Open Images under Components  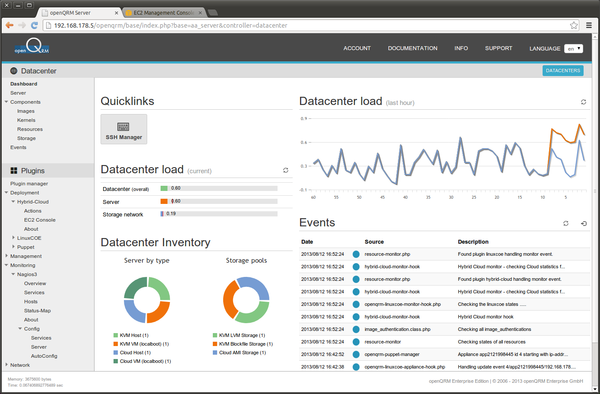pyautogui.click(x=26, y=111)
